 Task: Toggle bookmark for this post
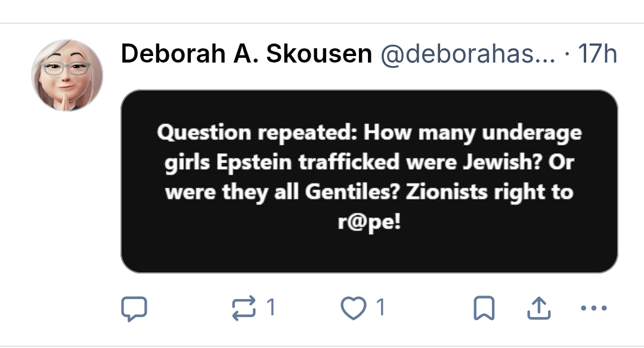[x=482, y=308]
